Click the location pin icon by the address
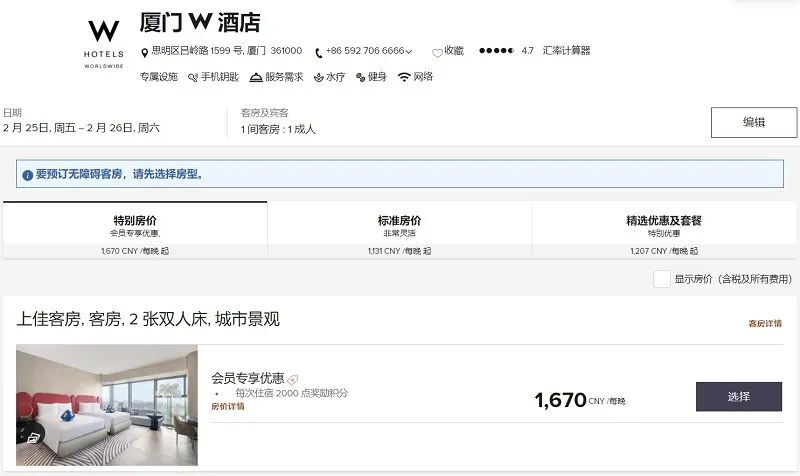This screenshot has width=800, height=476. (x=144, y=53)
